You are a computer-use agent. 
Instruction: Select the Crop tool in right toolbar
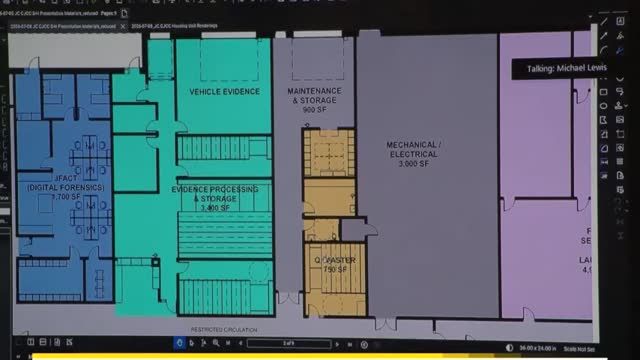pos(620,134)
